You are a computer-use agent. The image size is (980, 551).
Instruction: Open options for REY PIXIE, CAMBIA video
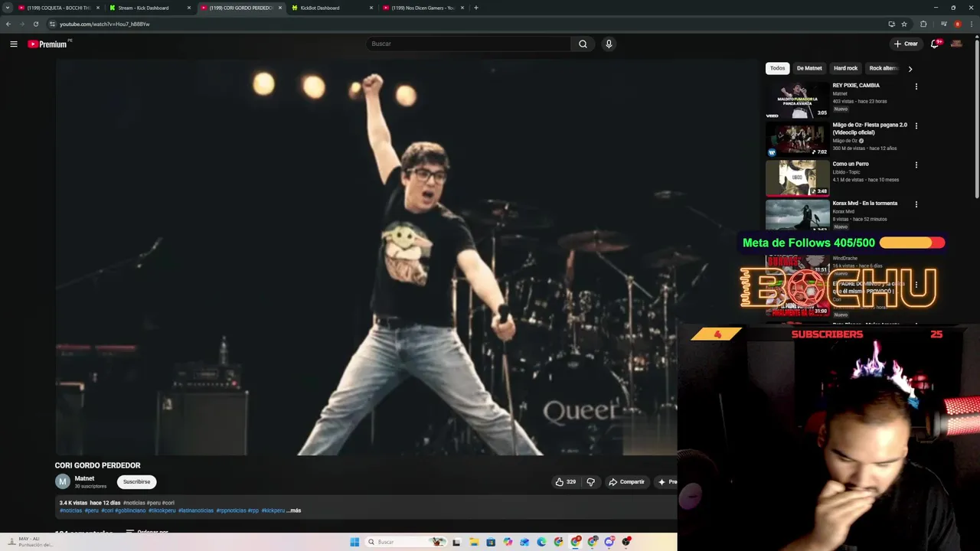(916, 86)
